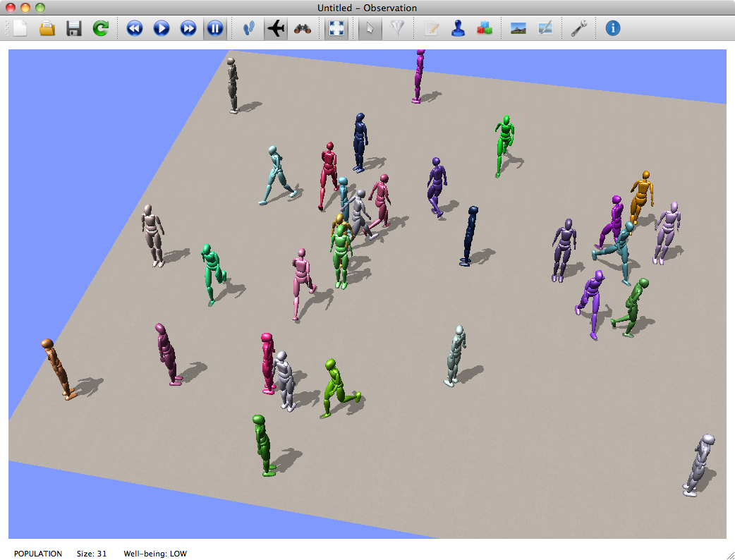Select the arrow pointer tool
Image resolution: width=735 pixels, height=560 pixels.
[x=370, y=28]
